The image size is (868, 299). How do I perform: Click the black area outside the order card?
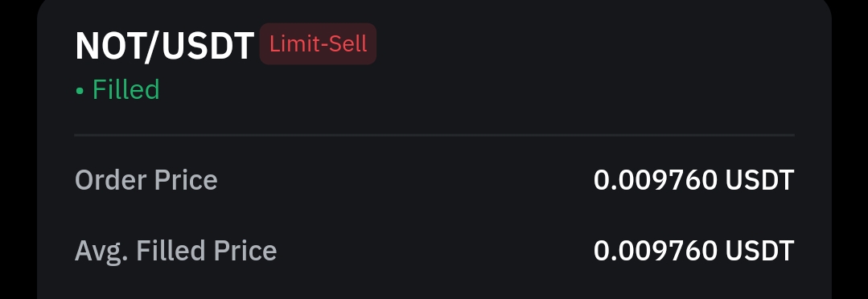point(18,149)
